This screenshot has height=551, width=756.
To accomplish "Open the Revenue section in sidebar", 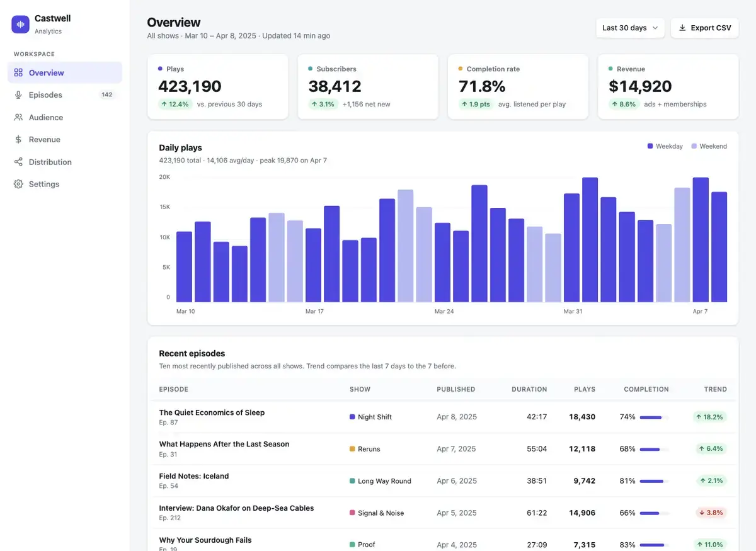I will coord(65,140).
